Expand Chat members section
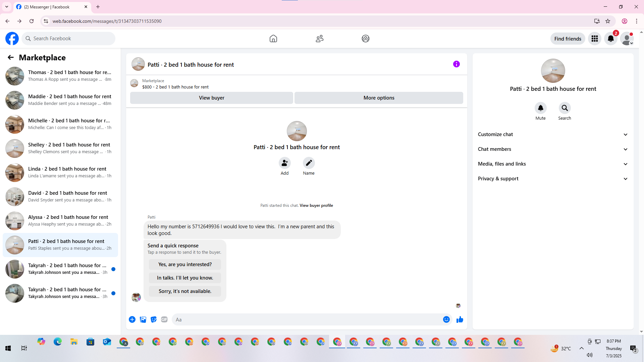The width and height of the screenshot is (644, 362). pyautogui.click(x=553, y=149)
